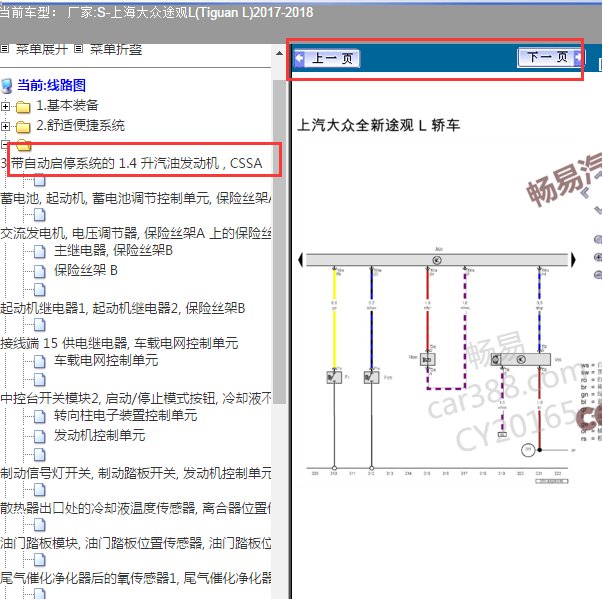Click page icon above 中控台开关模块2 entry
This screenshot has width=602, height=599.
(40, 380)
